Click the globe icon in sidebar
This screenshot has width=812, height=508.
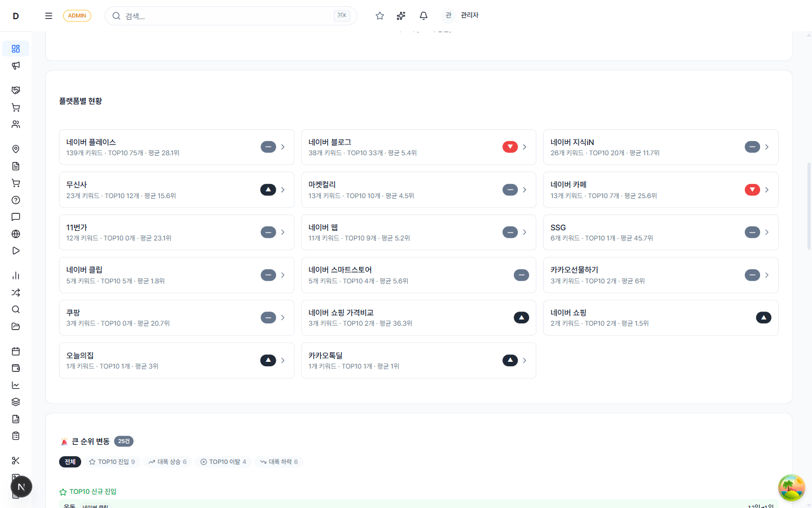pyautogui.click(x=16, y=234)
